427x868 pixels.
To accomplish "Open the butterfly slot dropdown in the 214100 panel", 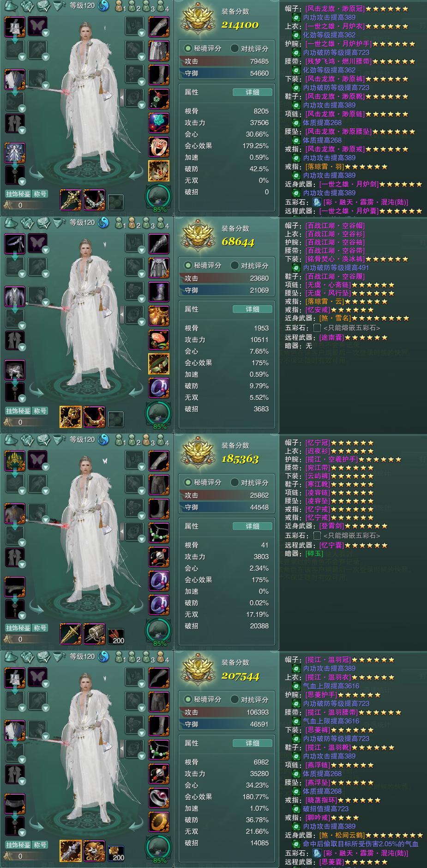I will (46, 33).
